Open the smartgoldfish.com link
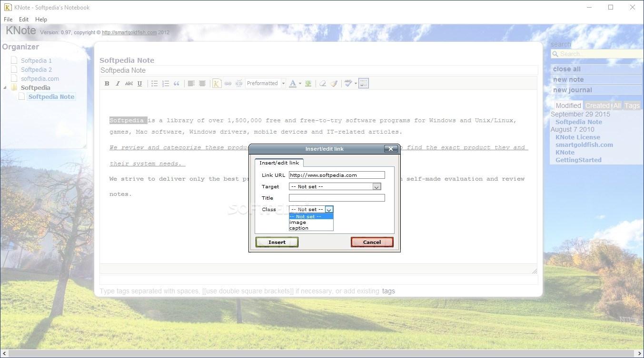This screenshot has width=644, height=358. pos(129,32)
